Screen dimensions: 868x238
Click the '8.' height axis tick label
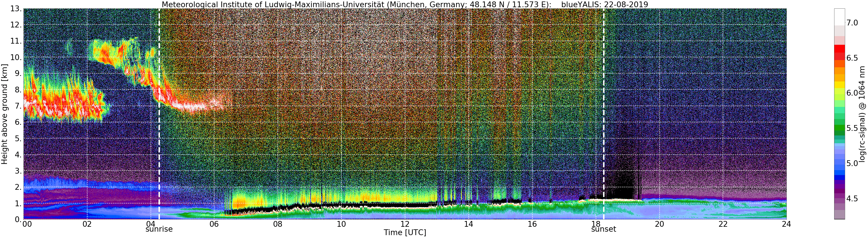[x=18, y=90]
